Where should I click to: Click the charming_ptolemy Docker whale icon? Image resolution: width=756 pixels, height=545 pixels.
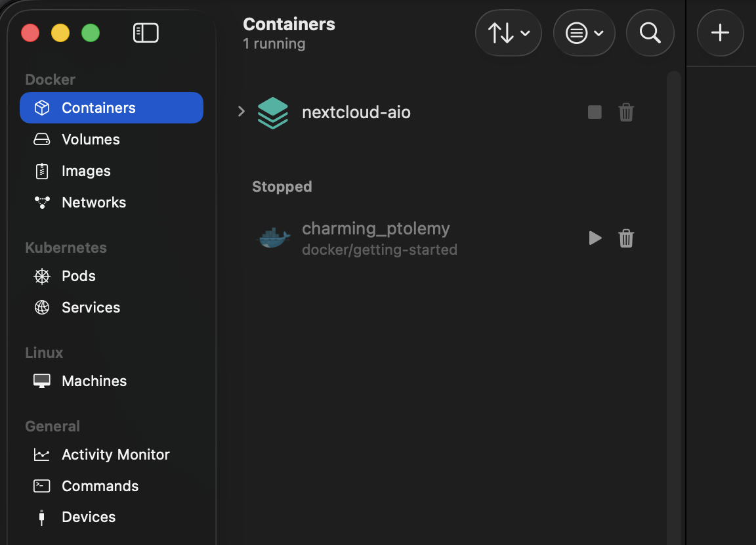click(x=274, y=238)
